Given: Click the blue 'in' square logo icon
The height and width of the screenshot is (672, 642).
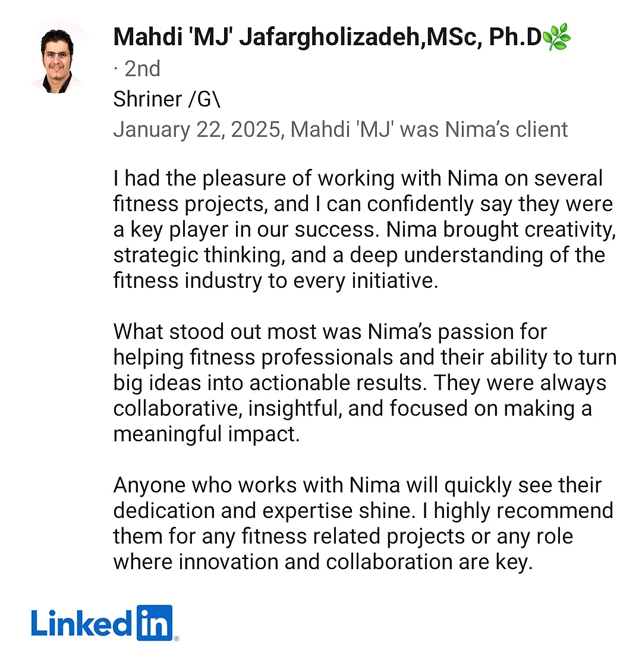Looking at the screenshot, I should (154, 623).
